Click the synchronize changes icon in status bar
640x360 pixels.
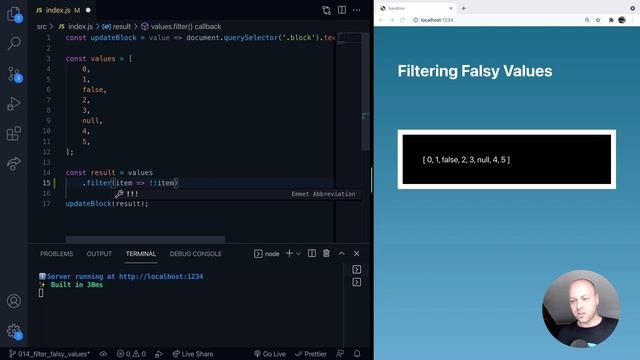103,354
